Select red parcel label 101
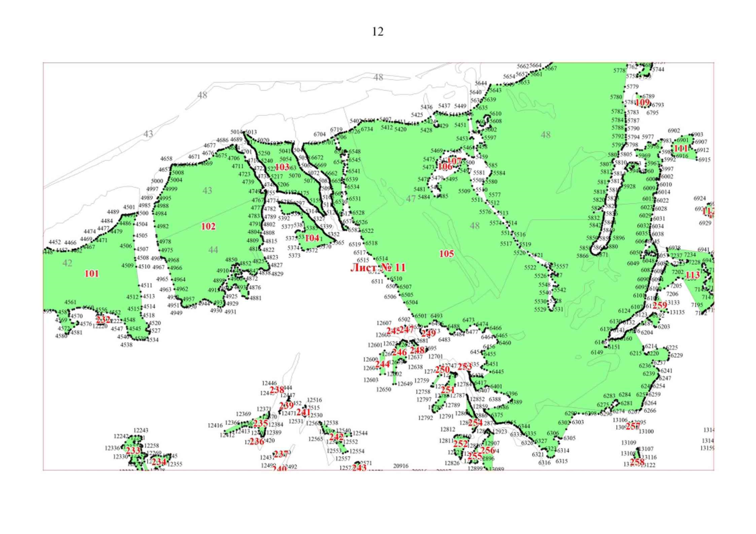 [x=92, y=274]
